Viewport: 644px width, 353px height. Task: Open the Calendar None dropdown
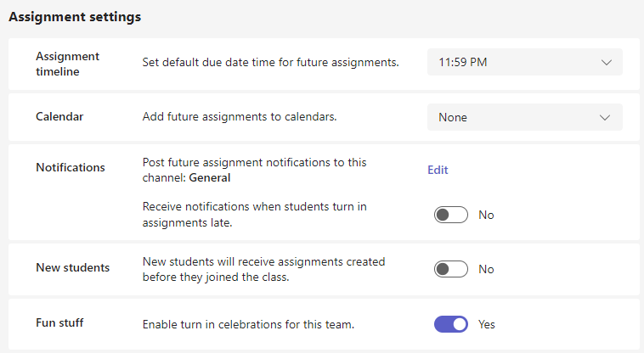click(x=510, y=117)
